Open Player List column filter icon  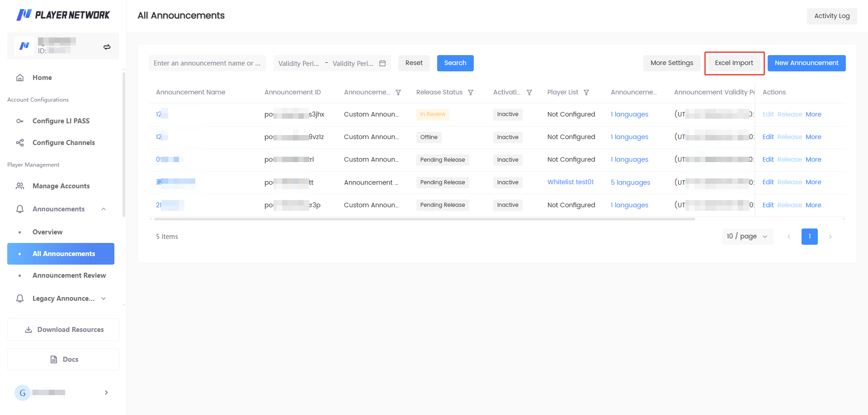(x=586, y=93)
